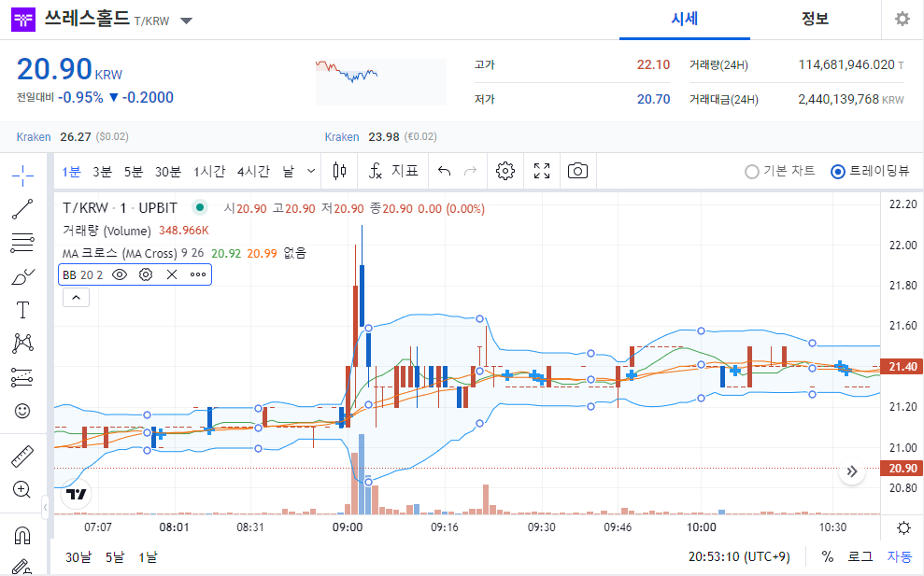Toggle 자동 auto scale
924x576 pixels.
pos(900,556)
